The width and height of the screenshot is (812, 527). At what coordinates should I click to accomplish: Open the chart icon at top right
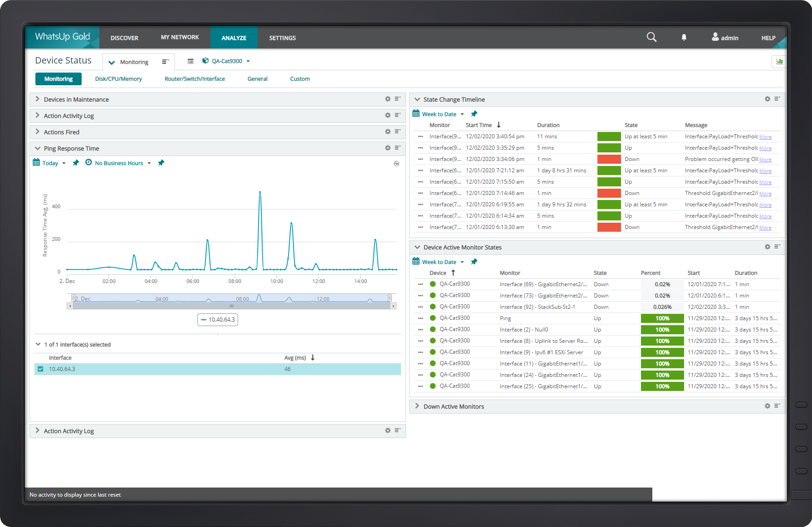click(779, 61)
